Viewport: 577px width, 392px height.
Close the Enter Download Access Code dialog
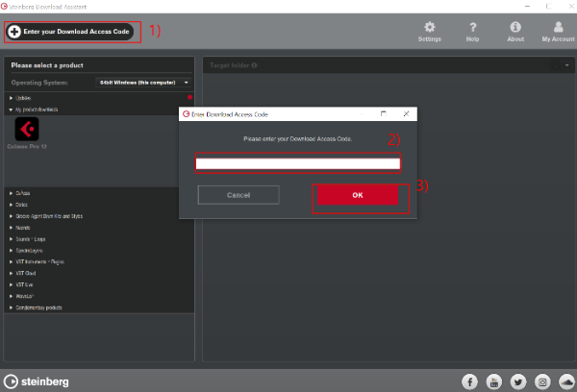(x=406, y=114)
